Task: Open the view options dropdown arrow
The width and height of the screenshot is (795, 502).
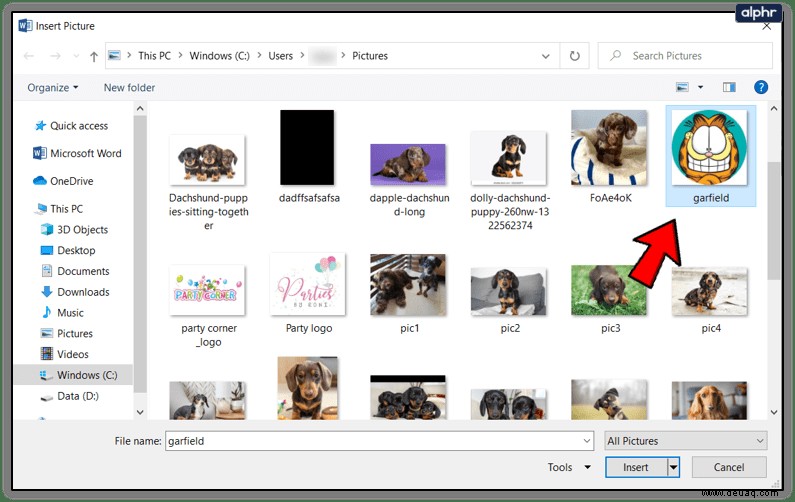Action: pyautogui.click(x=701, y=87)
